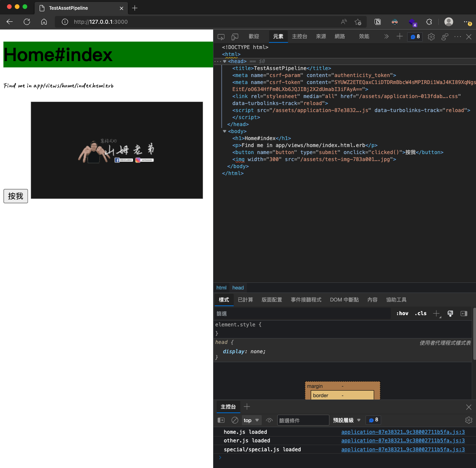The height and width of the screenshot is (468, 476).
Task: Click the read aloud icon in address bar
Action: (344, 22)
